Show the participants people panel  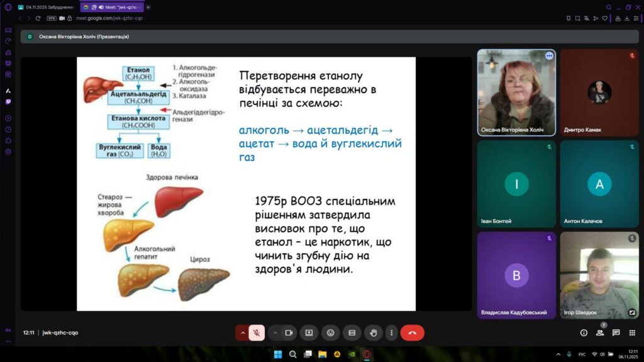coord(600,332)
